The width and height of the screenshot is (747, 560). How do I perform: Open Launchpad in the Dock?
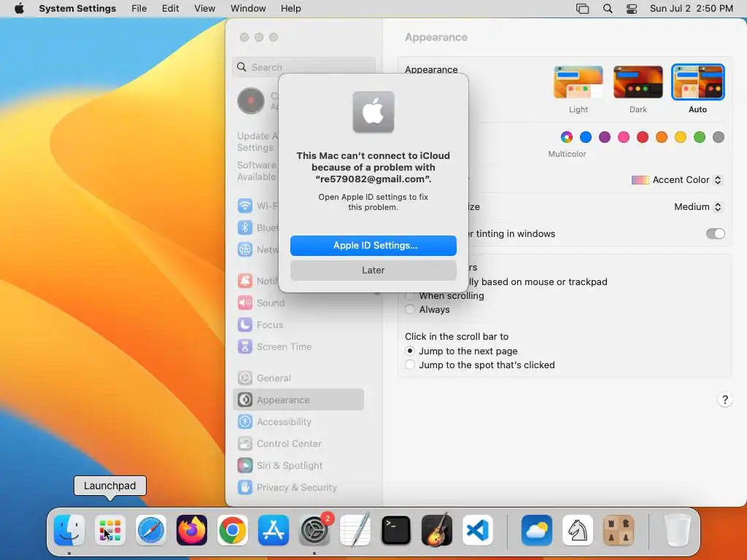click(110, 530)
